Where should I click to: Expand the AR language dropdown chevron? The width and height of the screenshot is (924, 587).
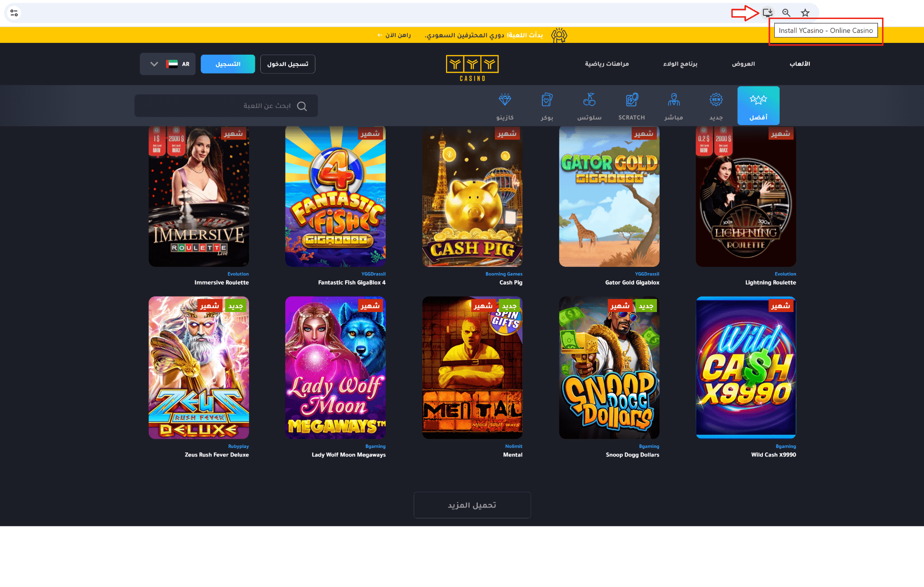154,64
